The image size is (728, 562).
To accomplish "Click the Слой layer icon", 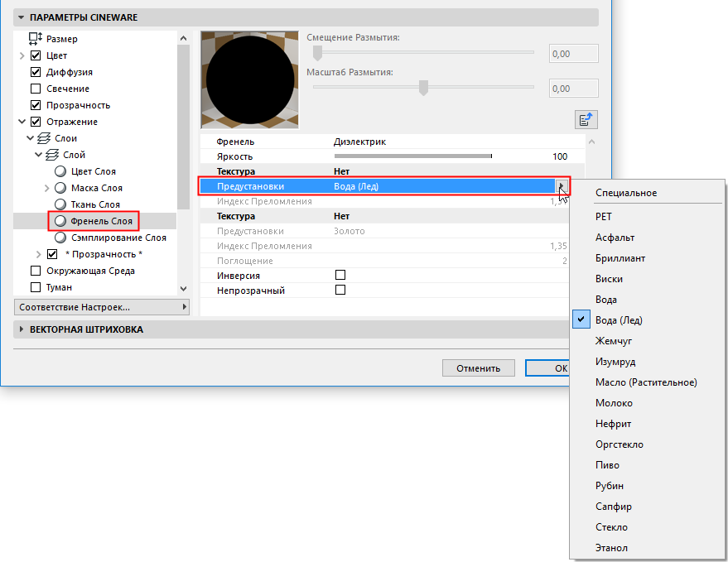I will pyautogui.click(x=52, y=155).
